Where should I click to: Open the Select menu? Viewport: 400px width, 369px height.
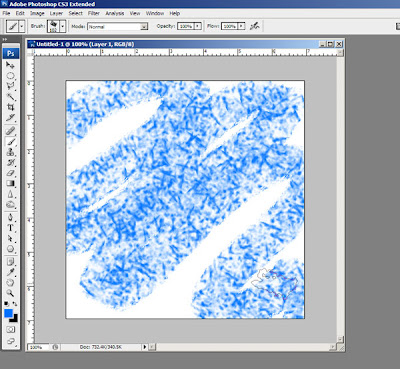pos(76,13)
